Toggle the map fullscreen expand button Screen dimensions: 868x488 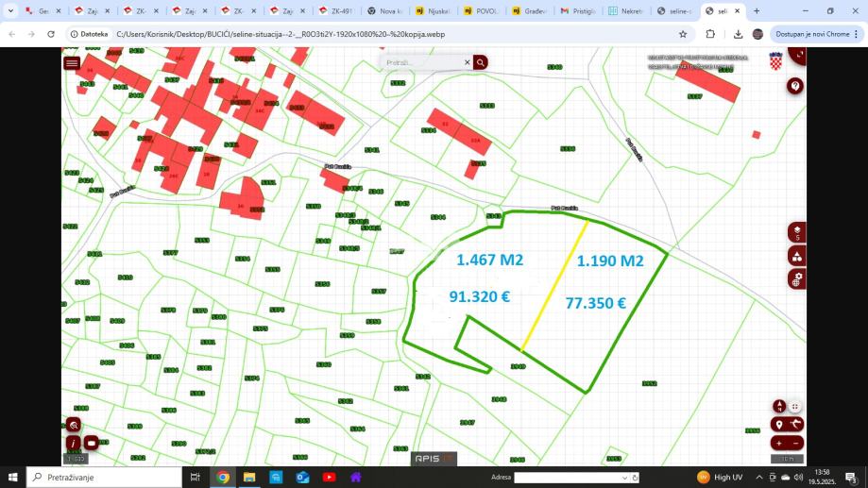(798, 55)
